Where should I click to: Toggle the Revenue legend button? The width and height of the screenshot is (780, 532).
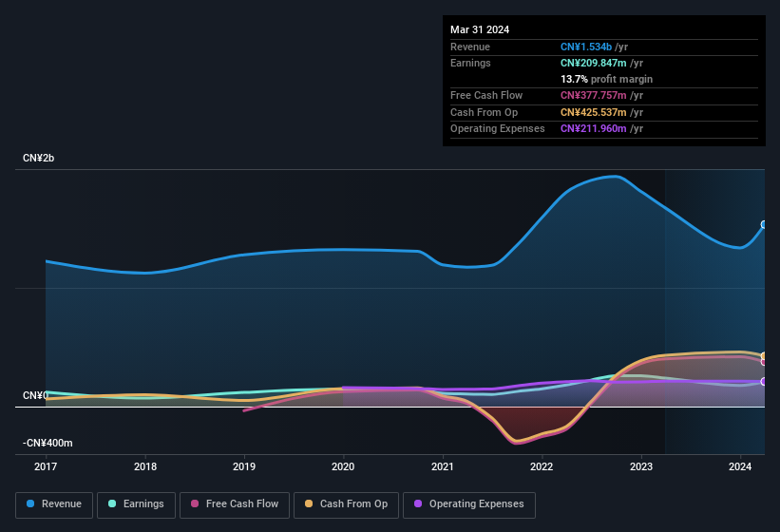tap(54, 504)
